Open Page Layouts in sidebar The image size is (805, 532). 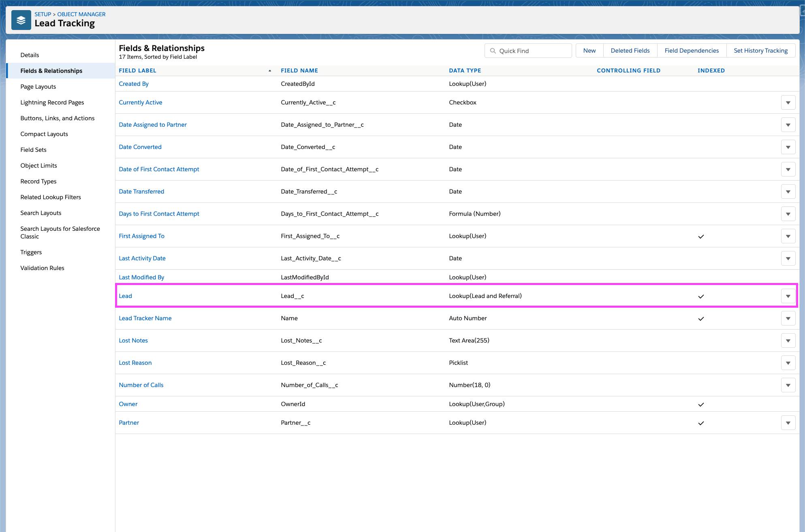[38, 87]
